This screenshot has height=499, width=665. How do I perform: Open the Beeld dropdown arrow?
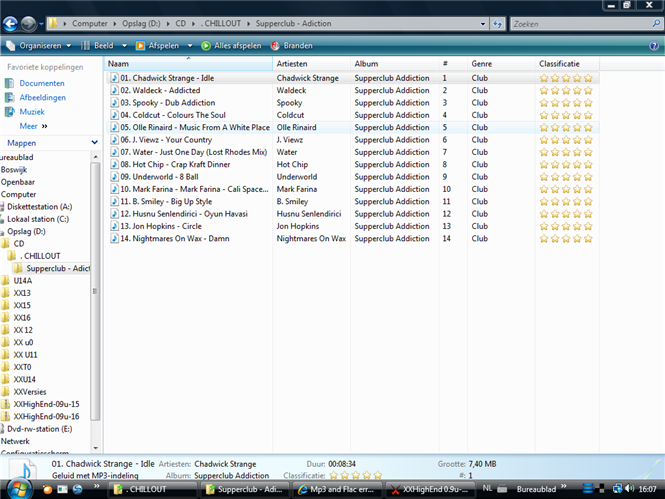(124, 46)
